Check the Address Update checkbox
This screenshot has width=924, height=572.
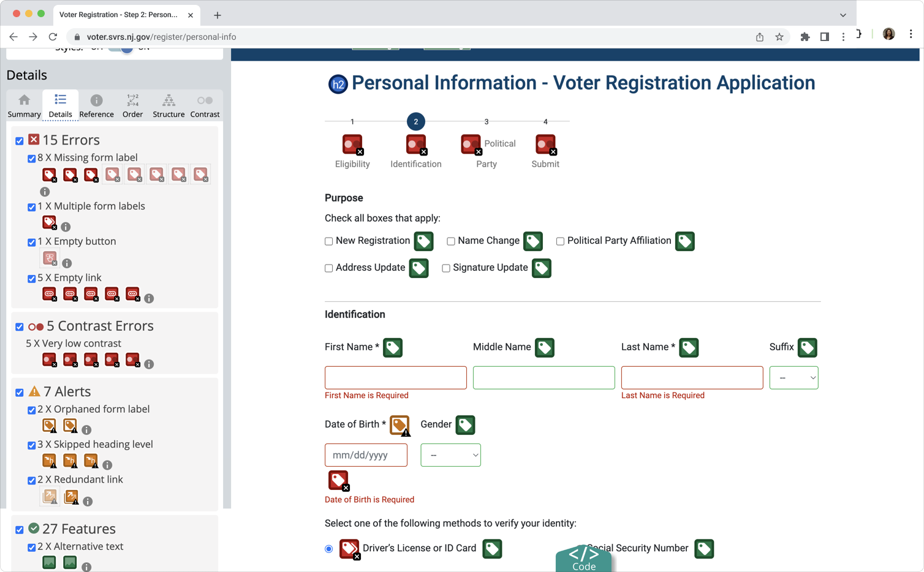coord(328,268)
